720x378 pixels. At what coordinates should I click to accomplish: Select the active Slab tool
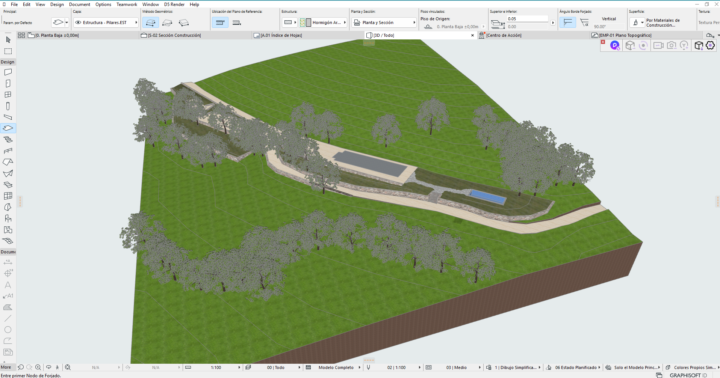[8, 128]
